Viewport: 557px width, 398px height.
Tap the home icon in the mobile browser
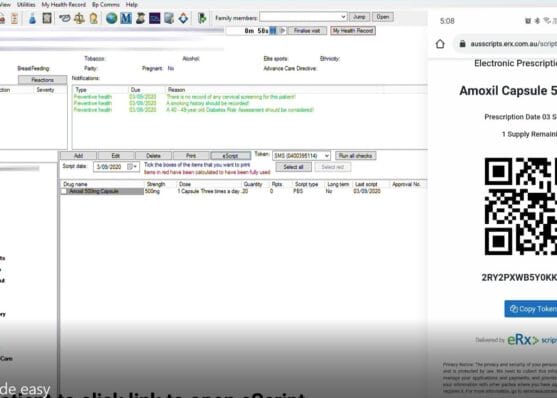click(440, 44)
